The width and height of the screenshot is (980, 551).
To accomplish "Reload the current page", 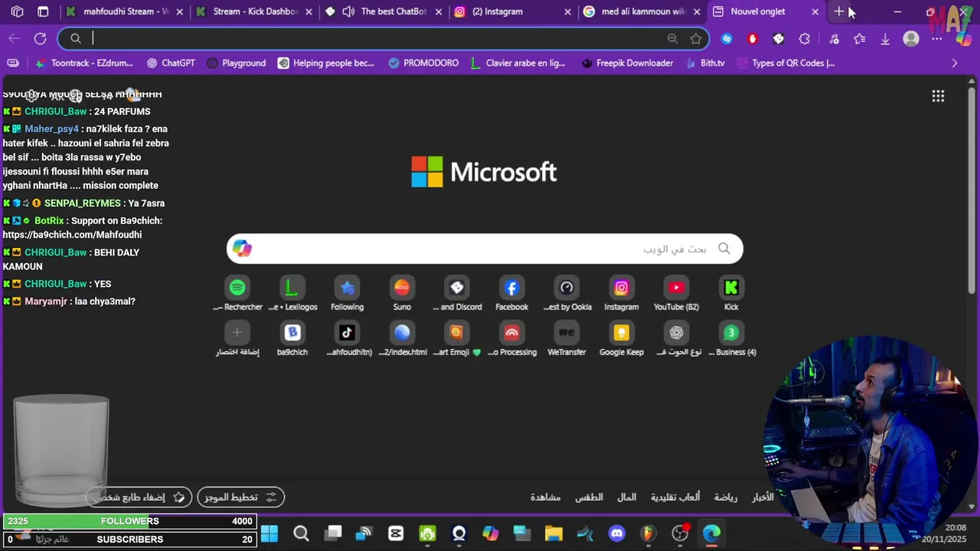I will (41, 38).
